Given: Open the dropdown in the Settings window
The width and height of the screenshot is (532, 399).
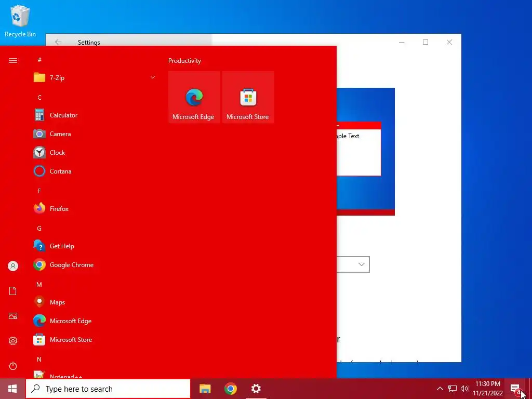Looking at the screenshot, I should pyautogui.click(x=353, y=264).
